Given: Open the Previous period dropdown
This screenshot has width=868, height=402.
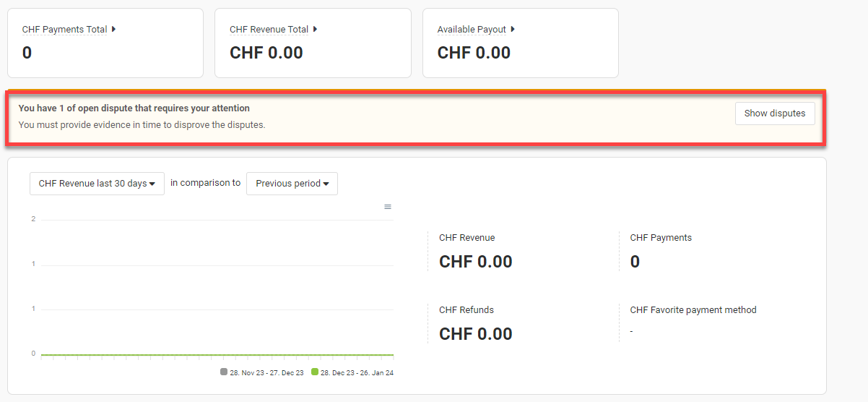Looking at the screenshot, I should pyautogui.click(x=292, y=184).
